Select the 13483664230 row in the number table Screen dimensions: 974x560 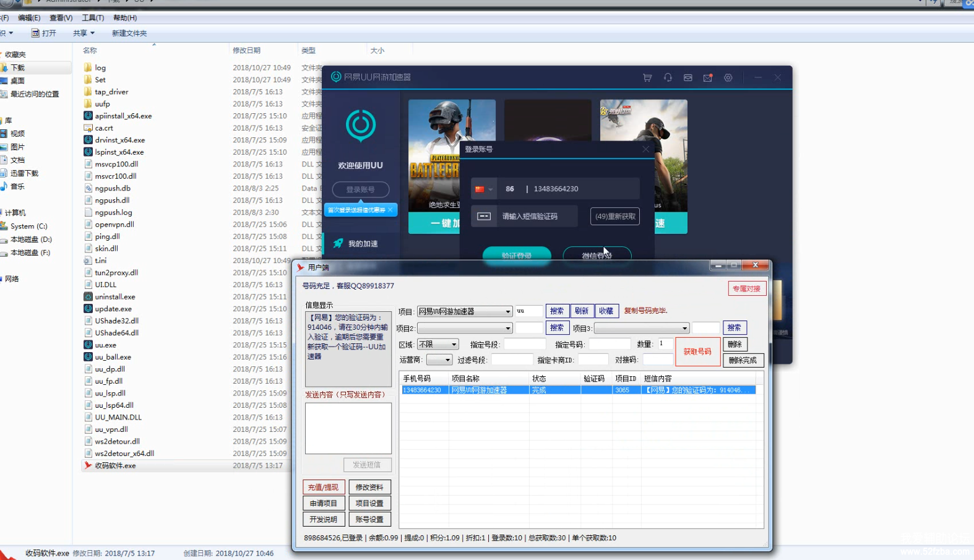(x=578, y=390)
